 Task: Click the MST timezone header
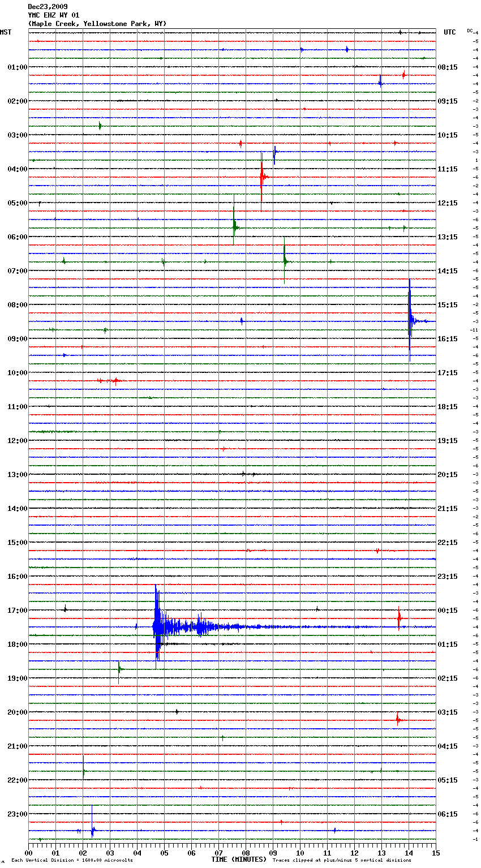[x=6, y=32]
